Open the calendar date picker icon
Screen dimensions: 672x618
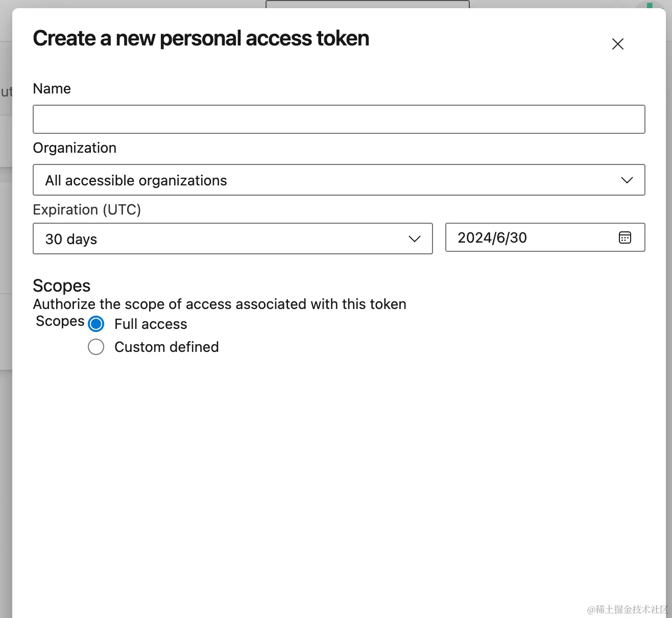coord(625,237)
